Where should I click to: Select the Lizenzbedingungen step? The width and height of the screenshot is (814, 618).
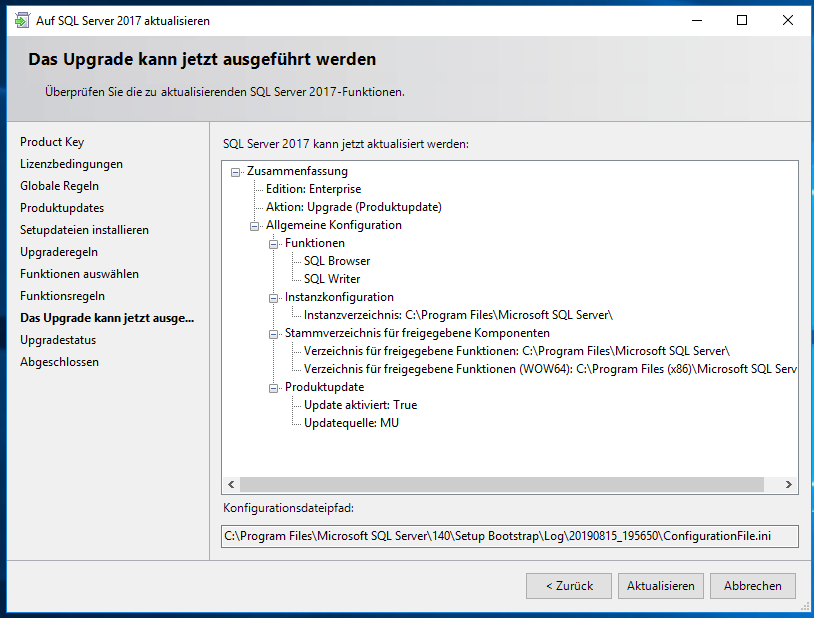click(72, 164)
